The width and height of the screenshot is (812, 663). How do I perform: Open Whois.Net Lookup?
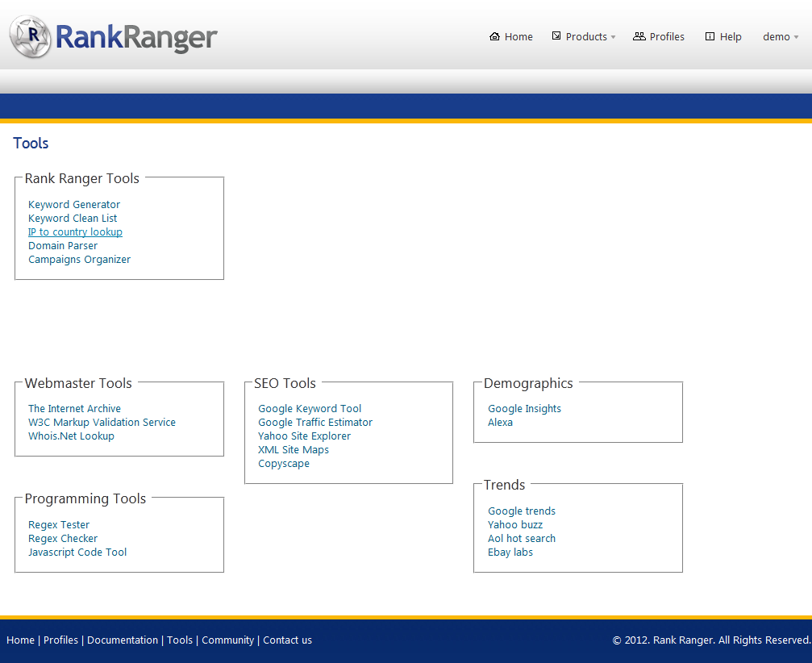[71, 436]
